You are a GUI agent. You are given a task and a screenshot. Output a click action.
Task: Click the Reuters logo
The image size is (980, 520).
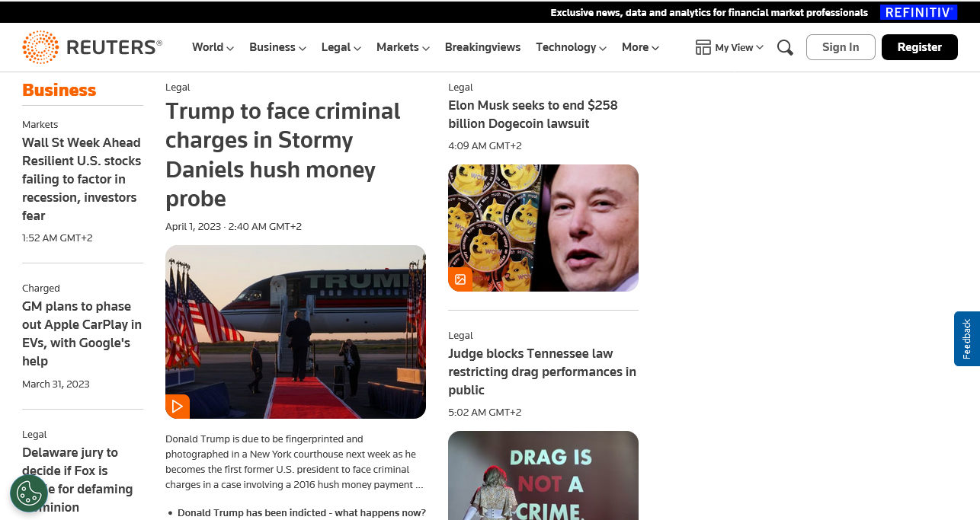tap(92, 47)
